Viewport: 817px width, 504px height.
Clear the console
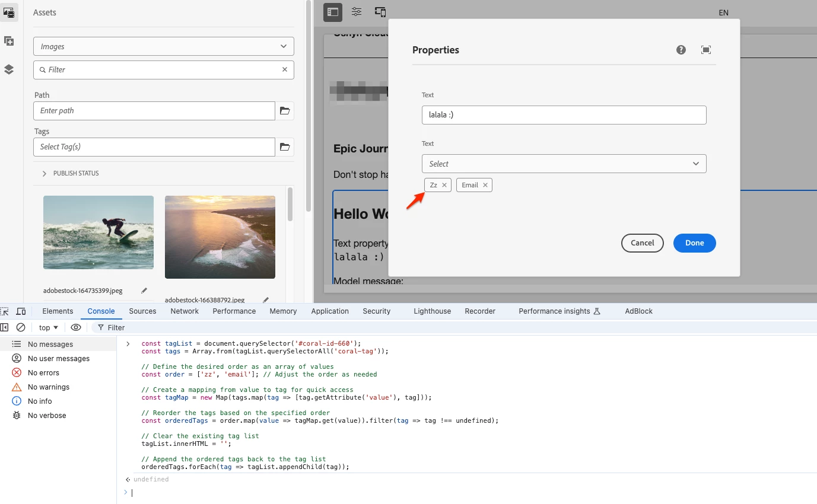tap(21, 327)
